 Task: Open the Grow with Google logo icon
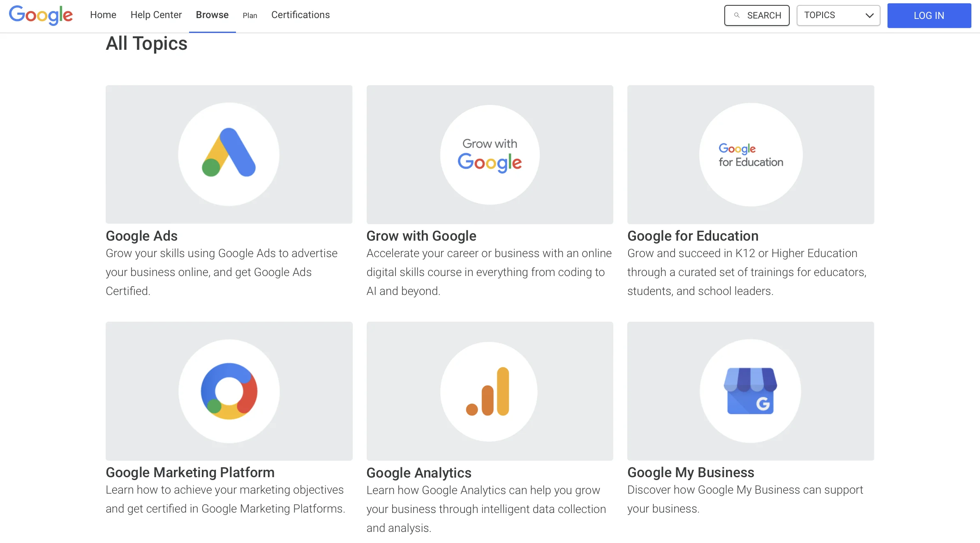[490, 155]
